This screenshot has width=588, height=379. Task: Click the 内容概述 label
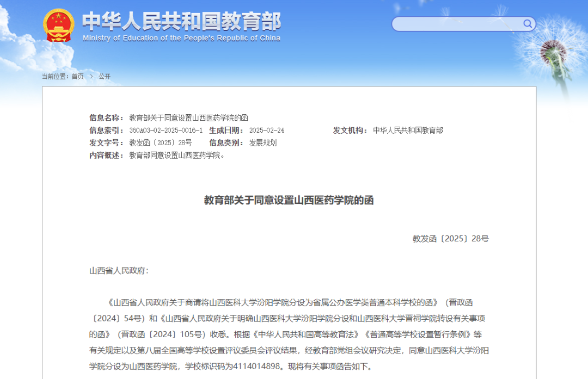point(106,156)
